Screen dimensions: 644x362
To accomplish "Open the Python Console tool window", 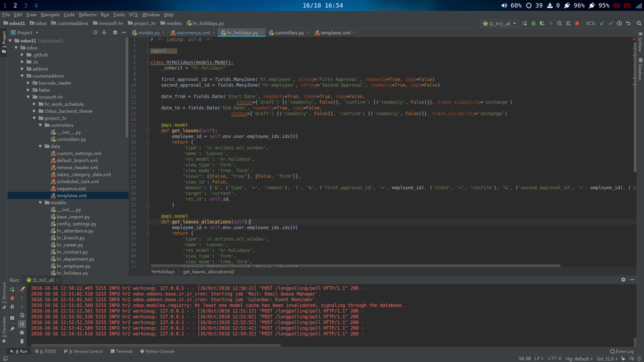I will 157,351.
